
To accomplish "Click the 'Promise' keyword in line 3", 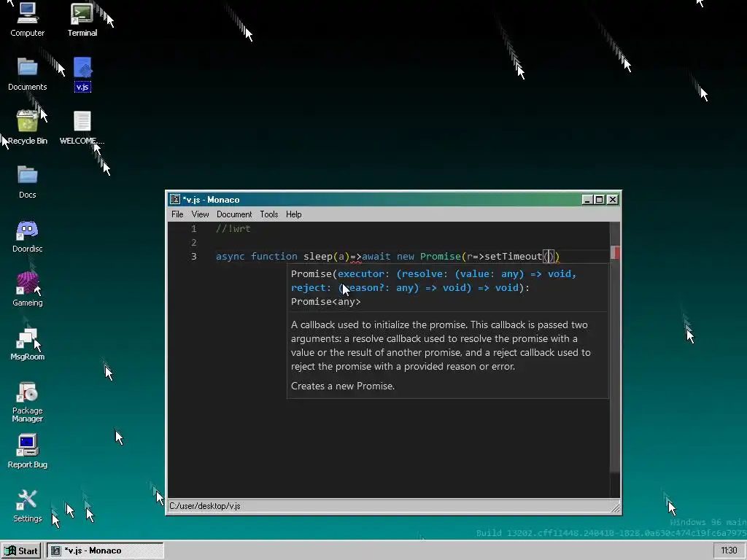I will pyautogui.click(x=440, y=257).
